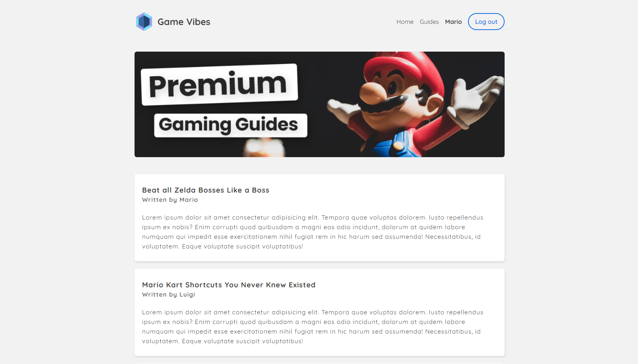Click the Gaming Guides label on the banner
This screenshot has height=364, width=638.
[230, 125]
